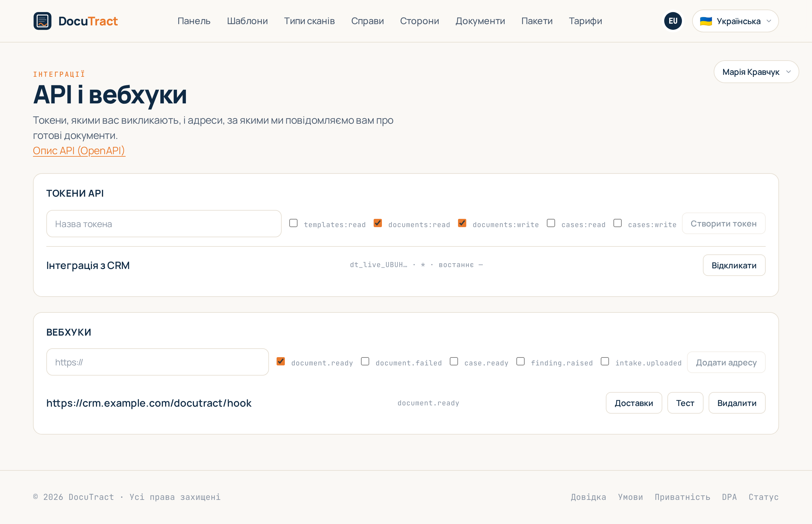812x524 pixels.
Task: Click the https://crm.example.com/docutract/hook address
Action: (x=149, y=403)
